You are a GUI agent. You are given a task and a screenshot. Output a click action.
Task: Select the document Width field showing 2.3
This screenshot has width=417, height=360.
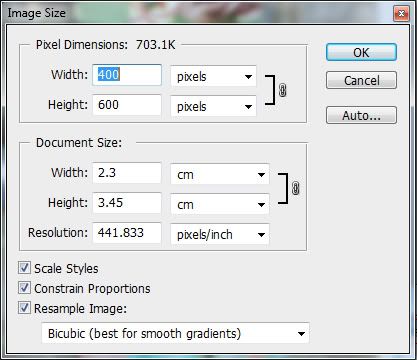[x=127, y=173]
